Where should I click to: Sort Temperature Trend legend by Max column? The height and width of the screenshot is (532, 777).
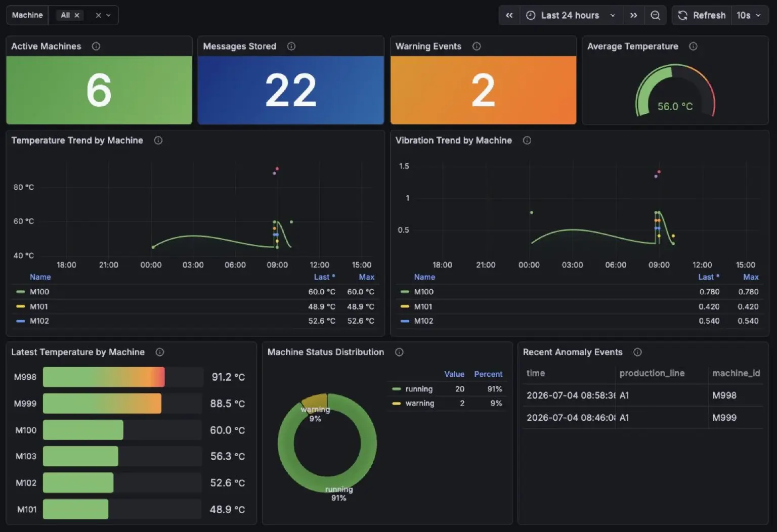point(366,277)
